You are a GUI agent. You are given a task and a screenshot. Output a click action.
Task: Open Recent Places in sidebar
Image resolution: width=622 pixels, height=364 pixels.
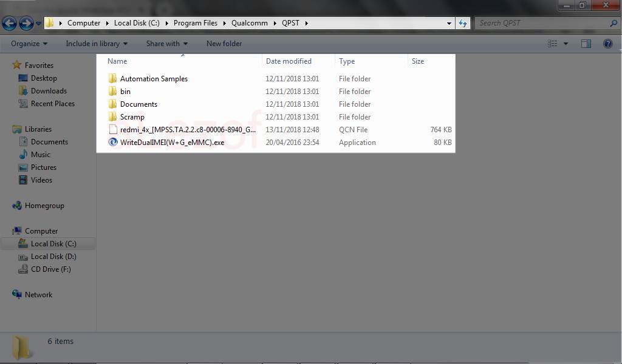(53, 103)
